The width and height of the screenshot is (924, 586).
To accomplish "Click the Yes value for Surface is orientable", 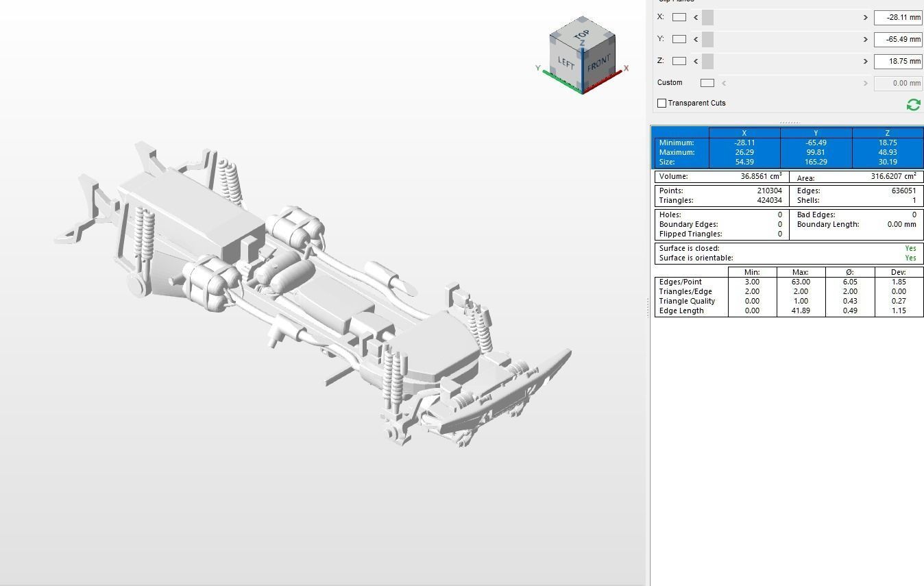I will pos(910,258).
